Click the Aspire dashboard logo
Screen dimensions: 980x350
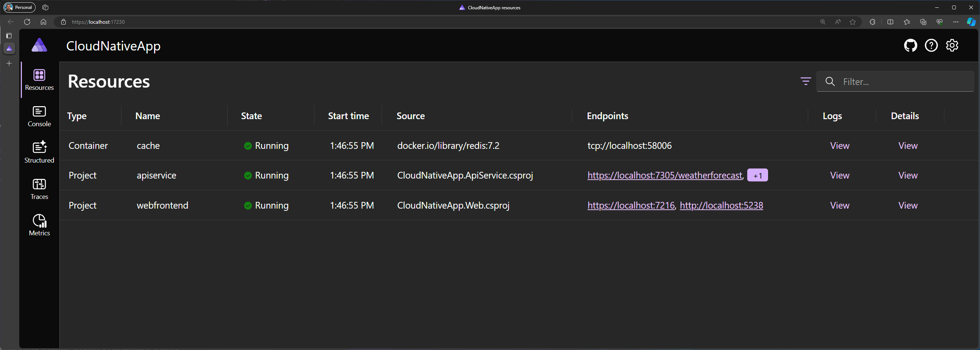tap(39, 45)
